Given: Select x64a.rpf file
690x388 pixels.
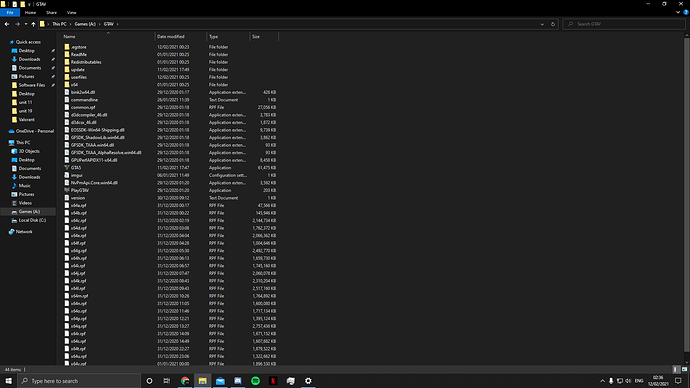Looking at the screenshot, I should click(x=79, y=205).
